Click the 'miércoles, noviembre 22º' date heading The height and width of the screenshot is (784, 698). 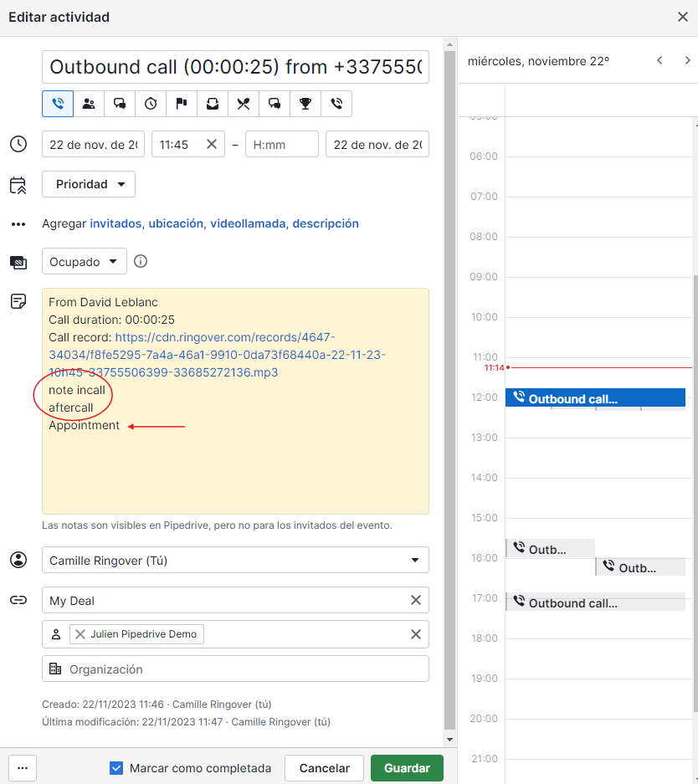click(x=538, y=61)
